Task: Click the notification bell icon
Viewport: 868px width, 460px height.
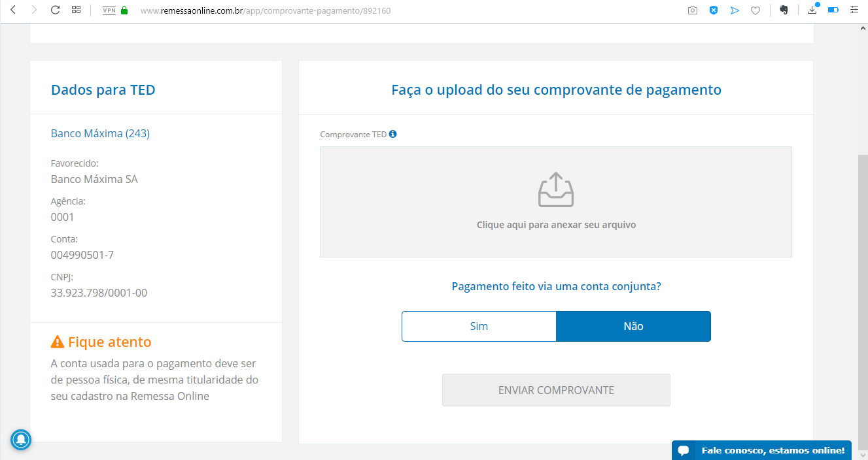Action: [x=21, y=439]
